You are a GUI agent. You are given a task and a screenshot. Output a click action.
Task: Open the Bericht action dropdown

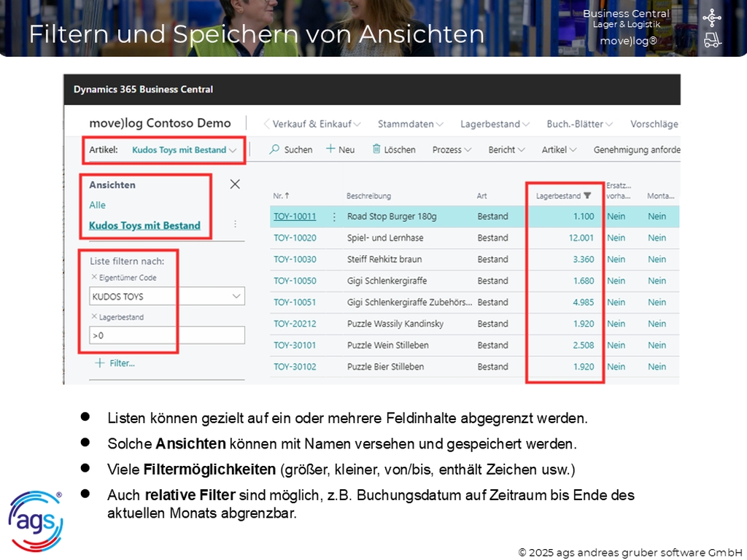pos(506,149)
